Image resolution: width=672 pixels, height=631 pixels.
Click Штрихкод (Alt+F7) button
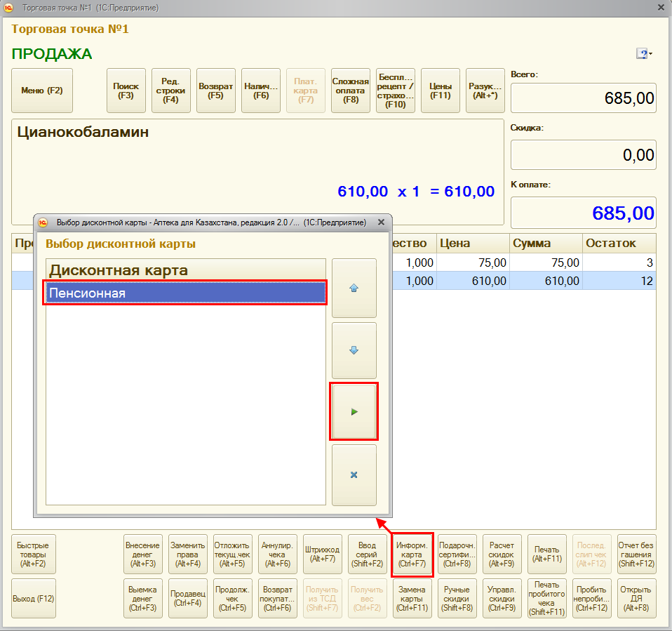[x=323, y=554]
